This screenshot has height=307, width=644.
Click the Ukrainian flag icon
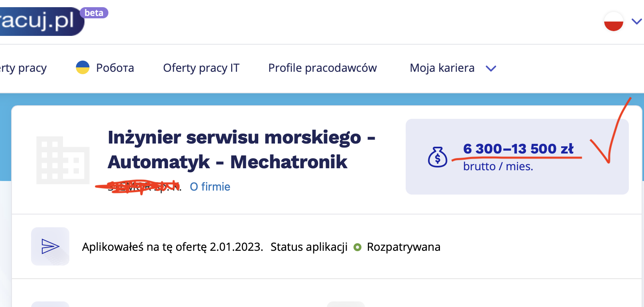coord(82,67)
